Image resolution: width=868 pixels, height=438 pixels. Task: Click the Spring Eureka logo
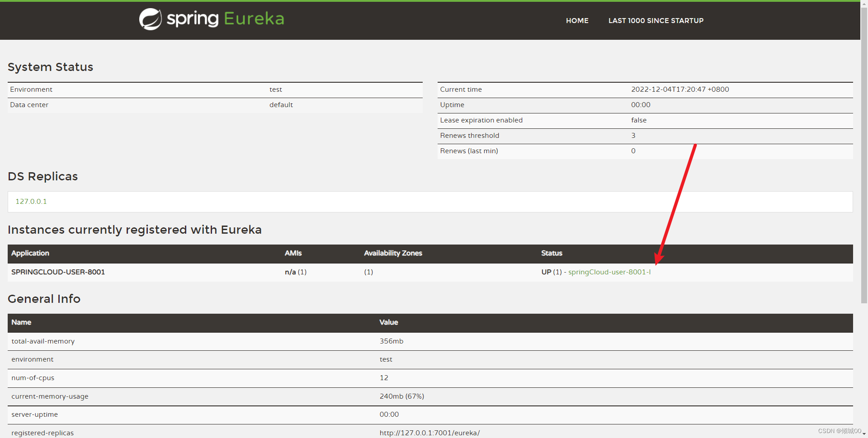click(212, 19)
